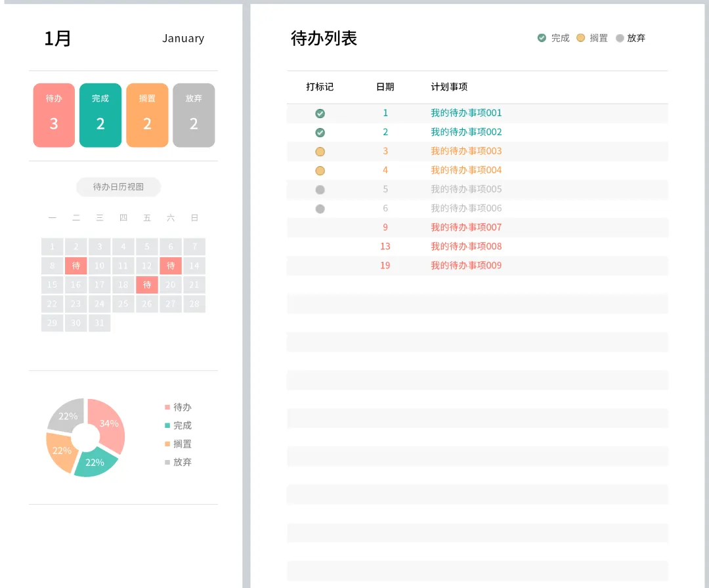Click the green 完成 legend checkmark icon

point(542,38)
